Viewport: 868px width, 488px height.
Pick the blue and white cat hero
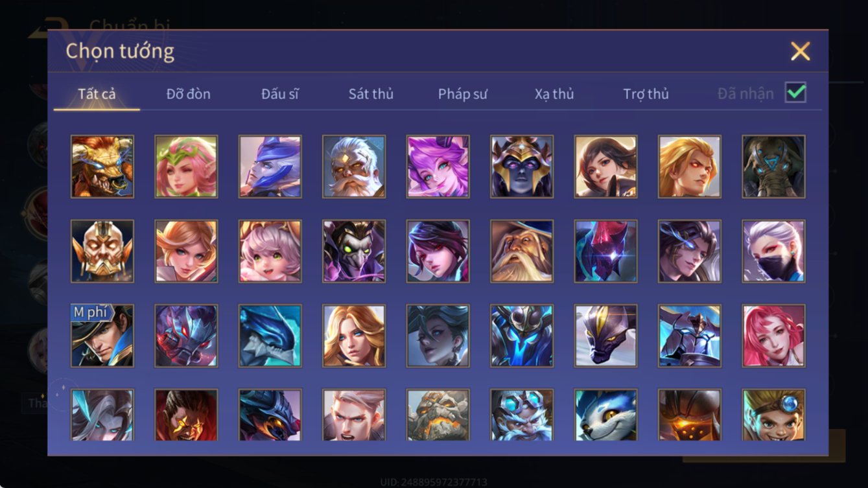606,415
